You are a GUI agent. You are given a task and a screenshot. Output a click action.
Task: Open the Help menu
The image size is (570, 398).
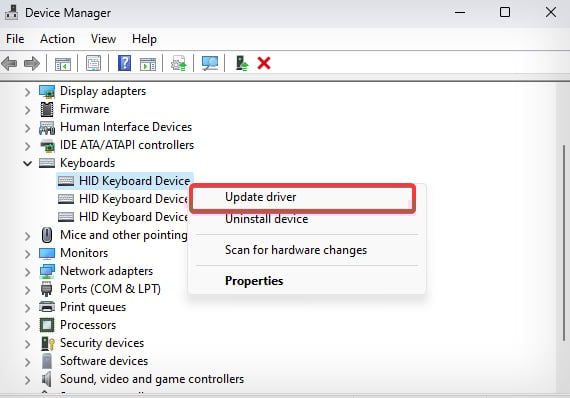[144, 39]
